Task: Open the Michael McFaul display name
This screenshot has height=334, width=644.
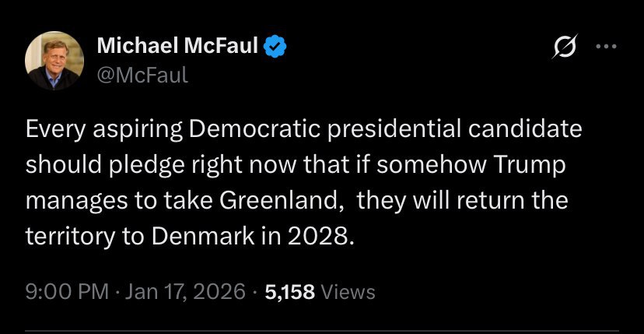Action: (178, 47)
